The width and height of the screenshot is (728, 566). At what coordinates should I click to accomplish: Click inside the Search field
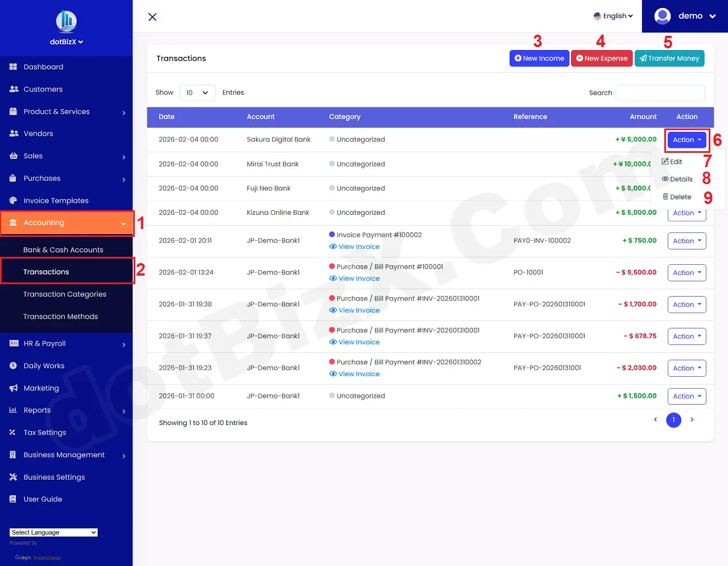tap(660, 92)
